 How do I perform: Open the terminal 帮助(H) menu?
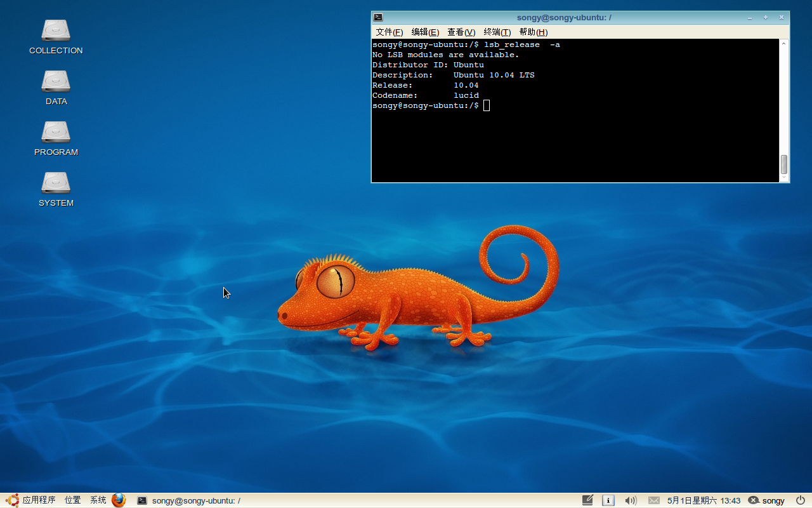(x=534, y=32)
